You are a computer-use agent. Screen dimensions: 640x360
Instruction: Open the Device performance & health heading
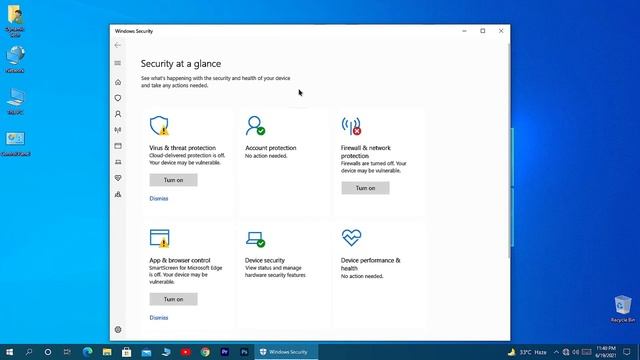371,264
